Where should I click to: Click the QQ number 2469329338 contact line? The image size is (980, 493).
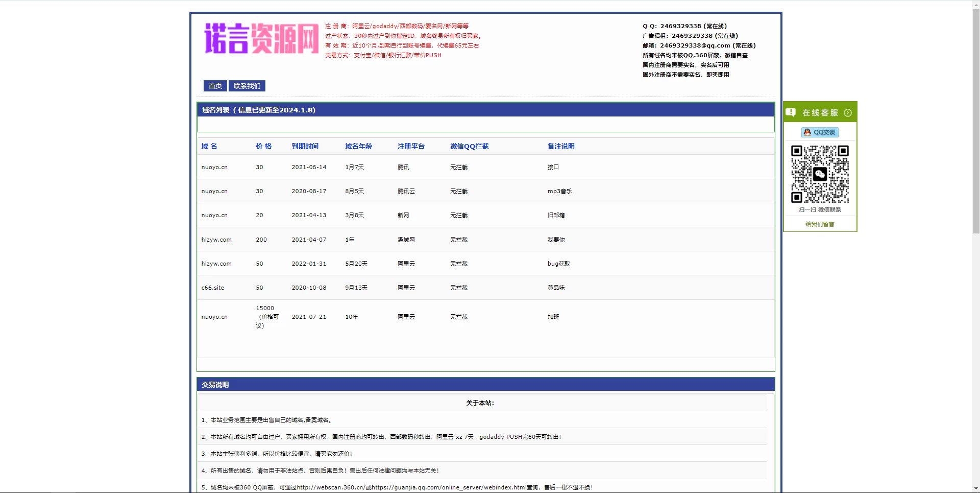(684, 26)
